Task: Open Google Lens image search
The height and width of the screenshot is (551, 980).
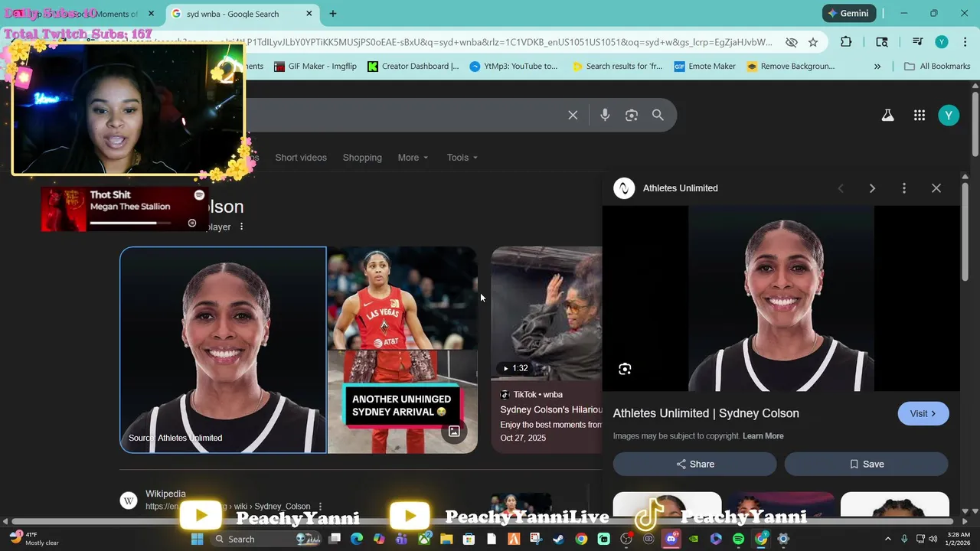Action: click(x=632, y=115)
